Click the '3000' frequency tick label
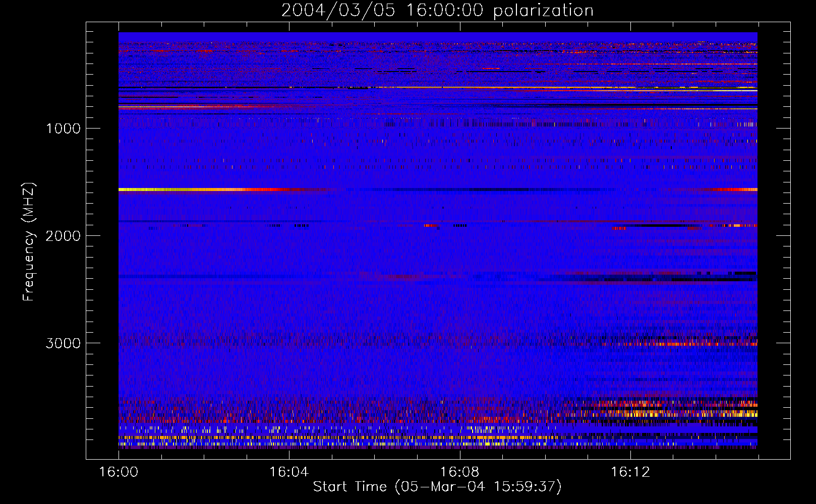The image size is (816, 504). click(63, 343)
